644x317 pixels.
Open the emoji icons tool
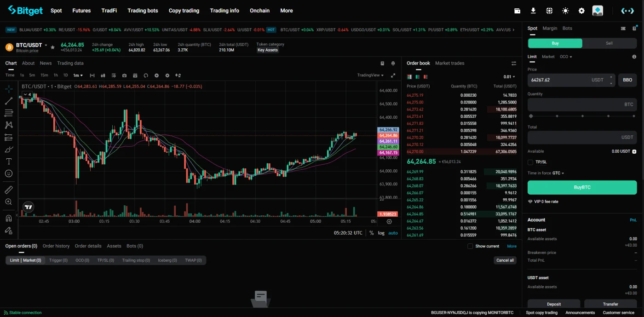(x=9, y=173)
